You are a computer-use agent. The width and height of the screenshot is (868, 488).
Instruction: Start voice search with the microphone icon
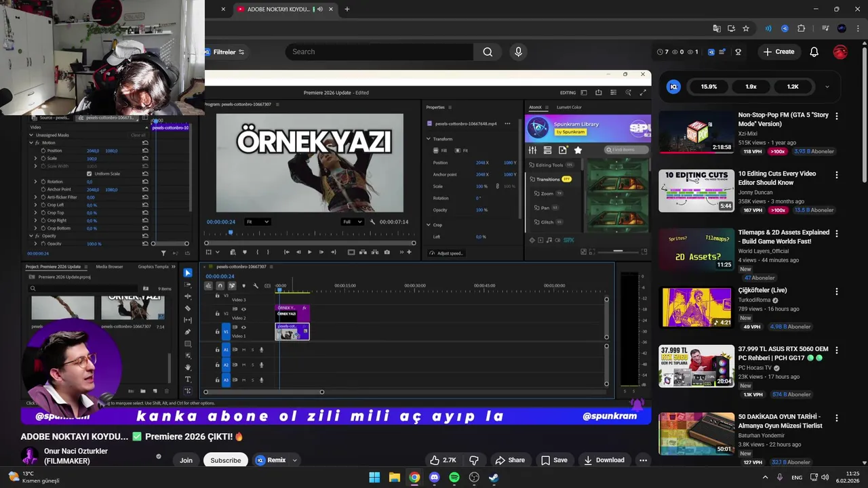[519, 52]
